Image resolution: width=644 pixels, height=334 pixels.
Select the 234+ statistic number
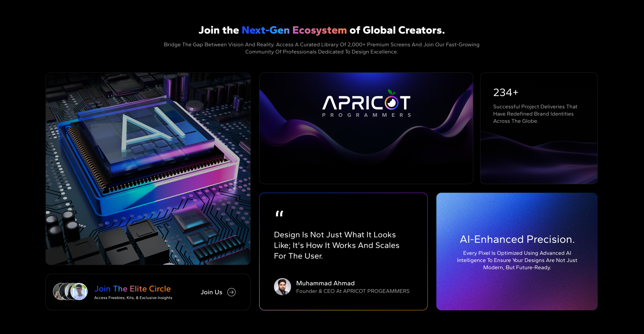coord(506,92)
